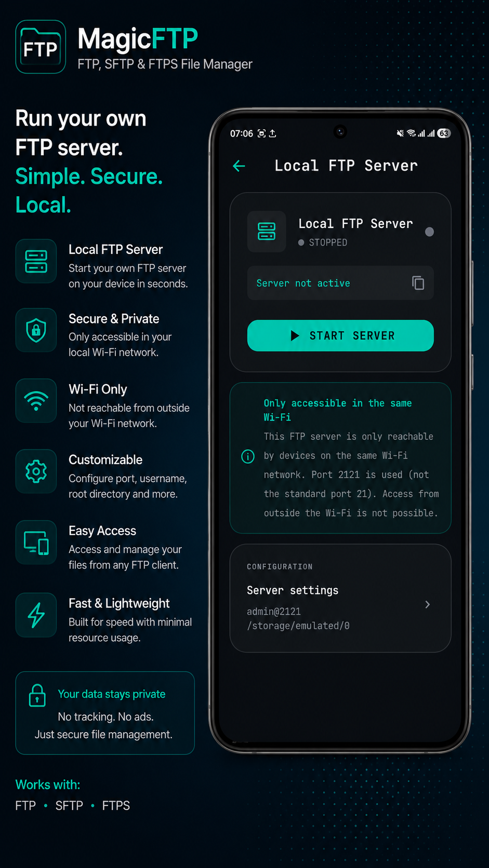Click the STOPPED status text
Image resolution: width=489 pixels, height=868 pixels.
pos(328,242)
